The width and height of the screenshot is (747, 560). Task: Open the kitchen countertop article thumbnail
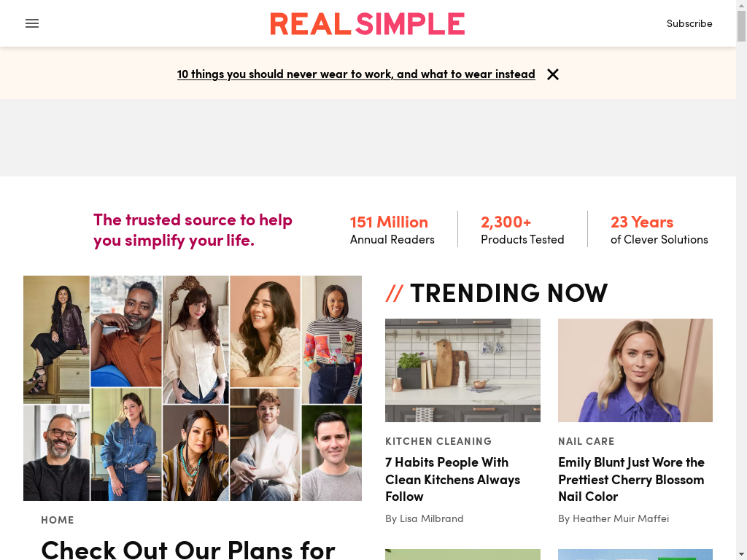pyautogui.click(x=462, y=370)
